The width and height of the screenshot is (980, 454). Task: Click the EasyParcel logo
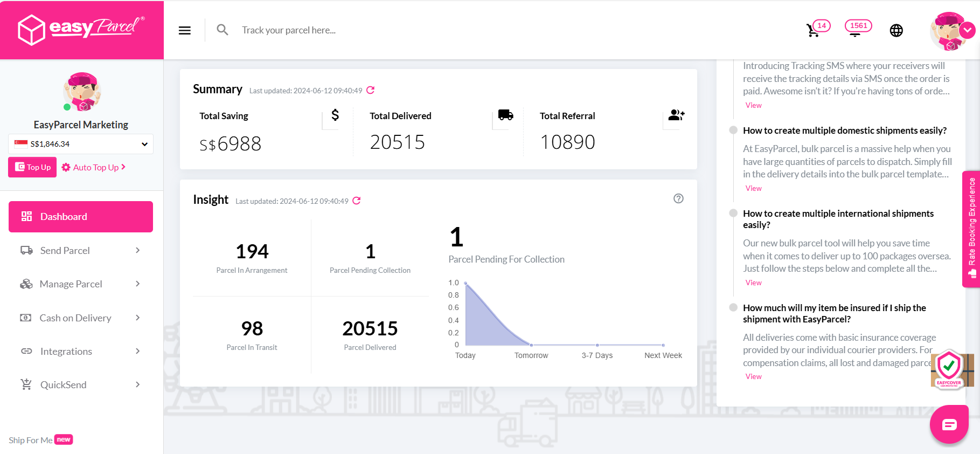click(x=81, y=30)
